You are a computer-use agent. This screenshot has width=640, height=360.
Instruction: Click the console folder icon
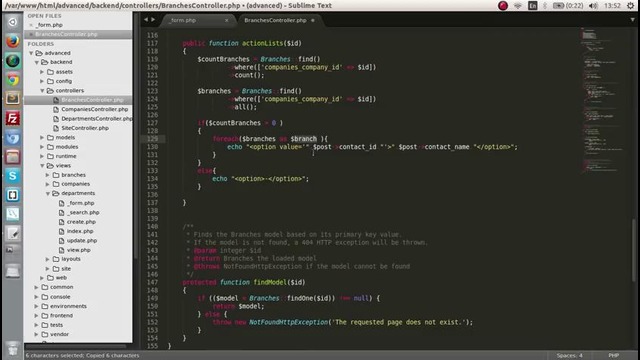tap(45, 297)
